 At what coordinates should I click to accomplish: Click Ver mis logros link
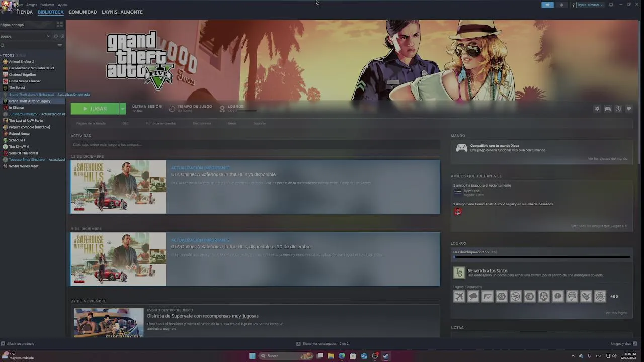click(616, 313)
